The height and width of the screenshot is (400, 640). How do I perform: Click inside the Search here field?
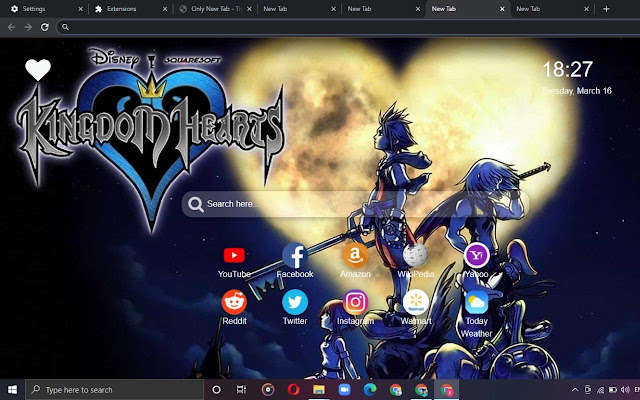(x=355, y=204)
